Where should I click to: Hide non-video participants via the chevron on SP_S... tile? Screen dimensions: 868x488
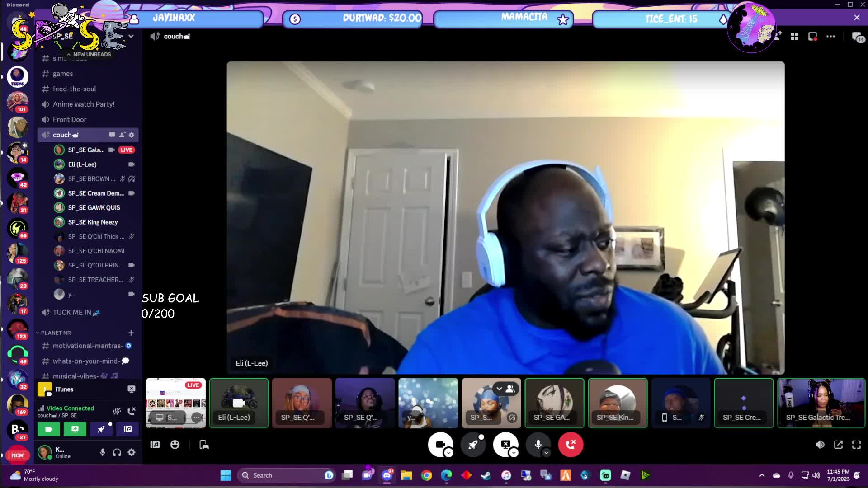(499, 389)
